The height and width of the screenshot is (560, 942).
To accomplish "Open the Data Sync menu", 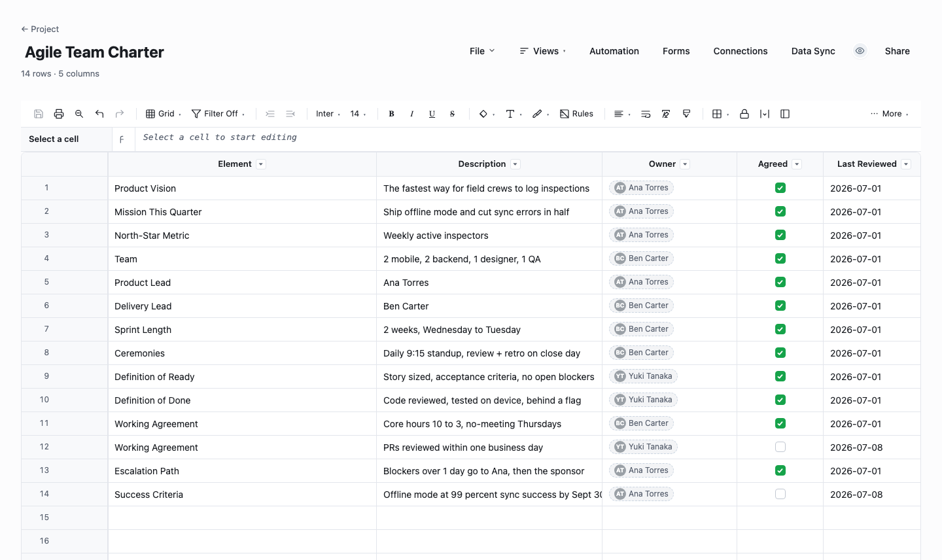I will click(813, 51).
